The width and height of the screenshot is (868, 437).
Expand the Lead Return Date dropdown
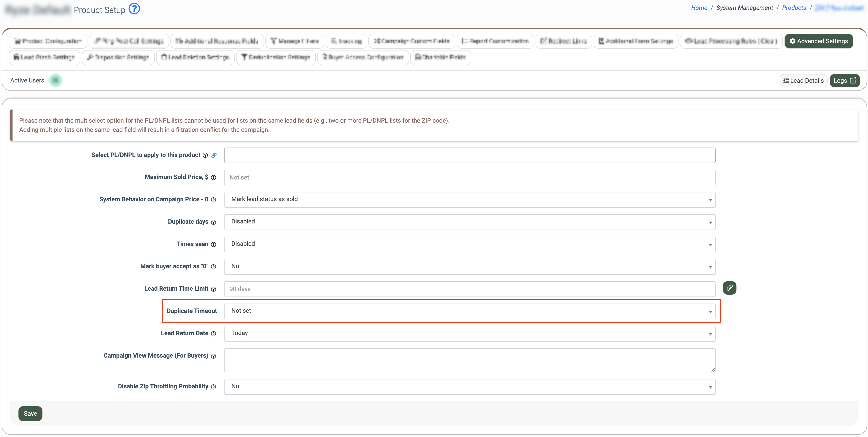pos(469,333)
